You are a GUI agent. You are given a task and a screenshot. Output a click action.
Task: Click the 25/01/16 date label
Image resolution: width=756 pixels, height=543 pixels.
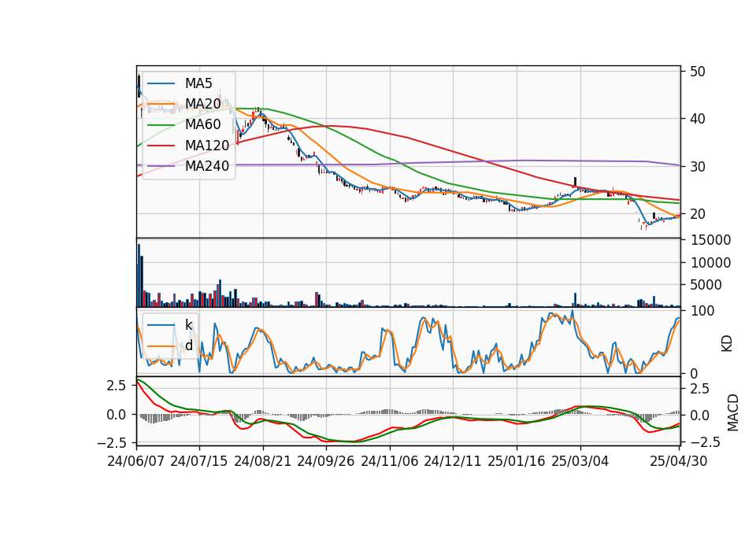click(x=517, y=461)
